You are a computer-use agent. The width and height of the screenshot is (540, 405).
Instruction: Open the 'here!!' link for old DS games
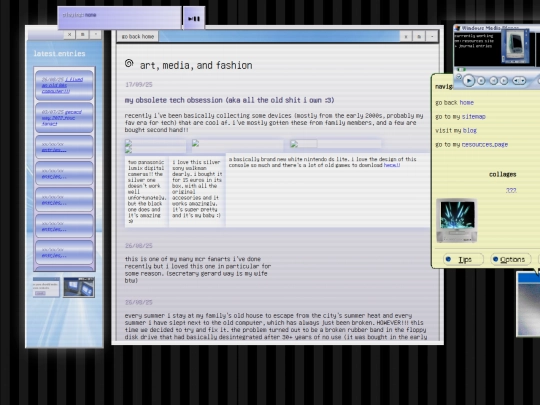pos(392,165)
